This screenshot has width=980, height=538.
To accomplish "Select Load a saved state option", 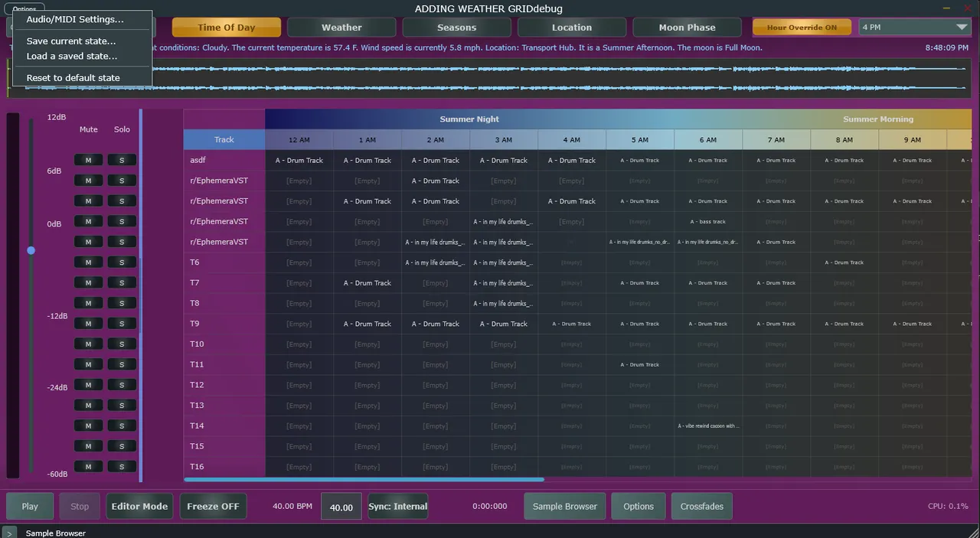I will coord(72,56).
